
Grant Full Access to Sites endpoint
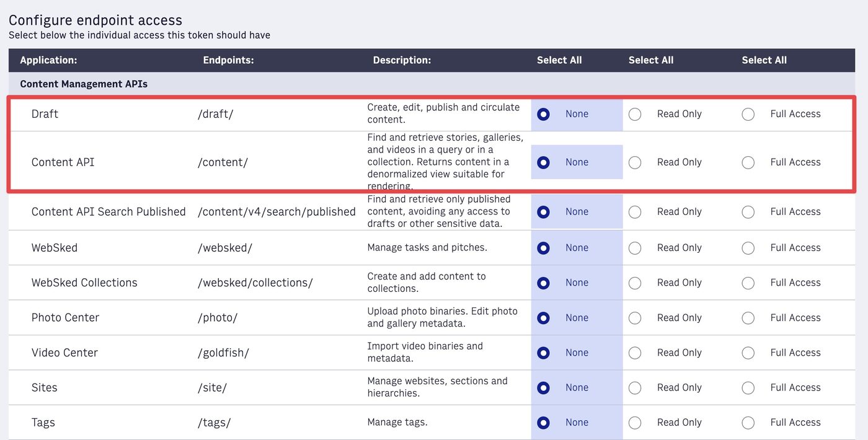748,388
